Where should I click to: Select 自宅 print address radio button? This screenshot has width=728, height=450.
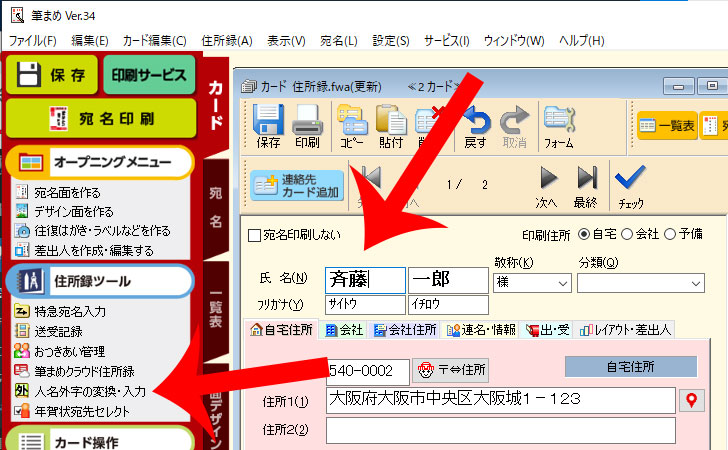[x=584, y=234]
